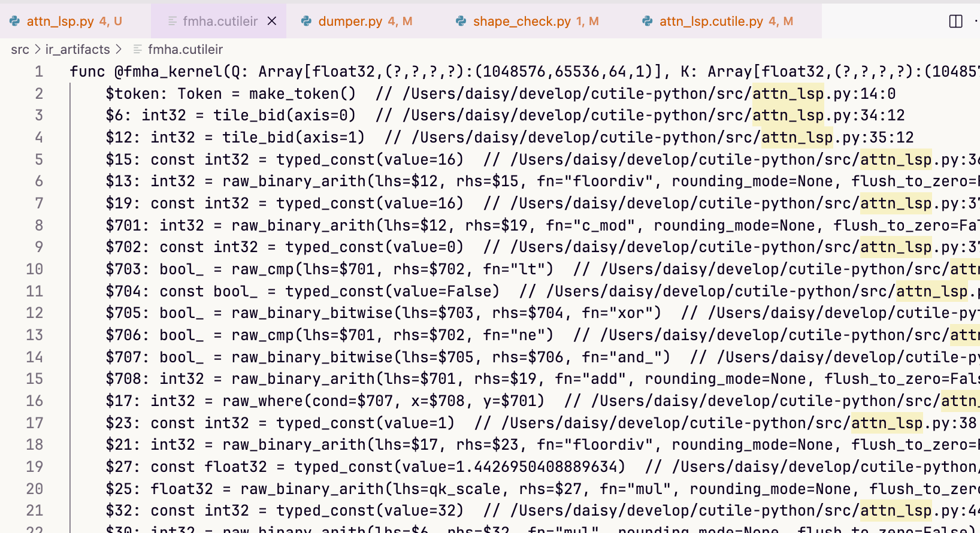The width and height of the screenshot is (980, 533).
Task: Click Python icon on attn_lsp.cutile.py tab
Action: coord(647,21)
